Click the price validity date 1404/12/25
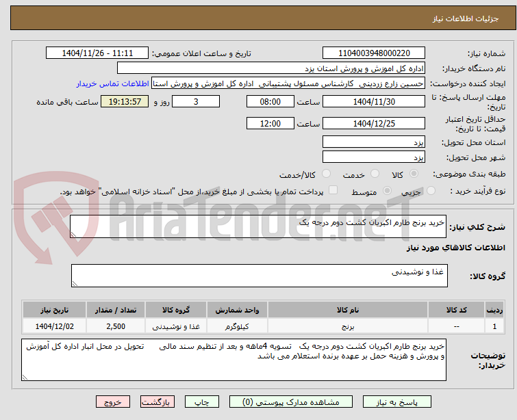The height and width of the screenshot is (420, 517). [374, 124]
